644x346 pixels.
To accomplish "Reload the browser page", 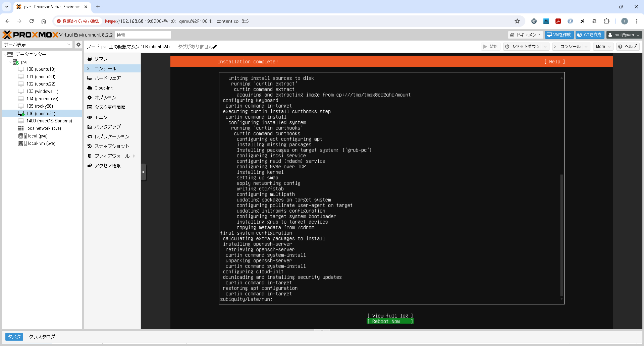I will point(32,21).
